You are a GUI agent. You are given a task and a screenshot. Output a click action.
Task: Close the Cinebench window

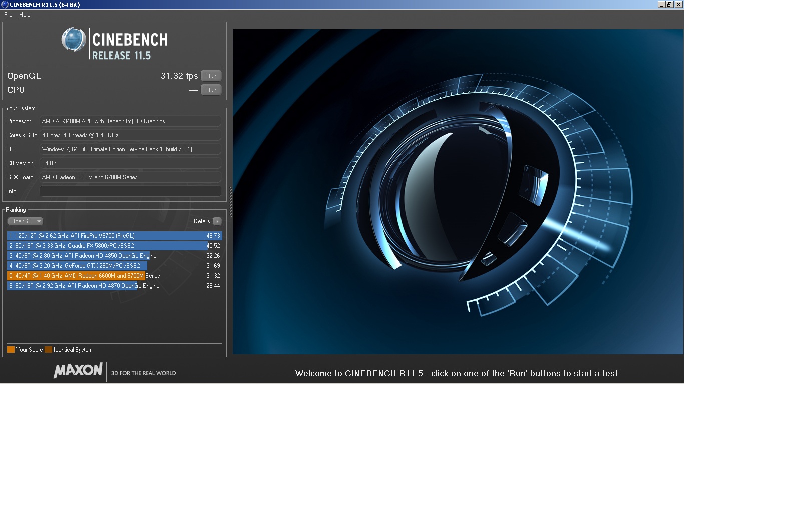pyautogui.click(x=678, y=4)
